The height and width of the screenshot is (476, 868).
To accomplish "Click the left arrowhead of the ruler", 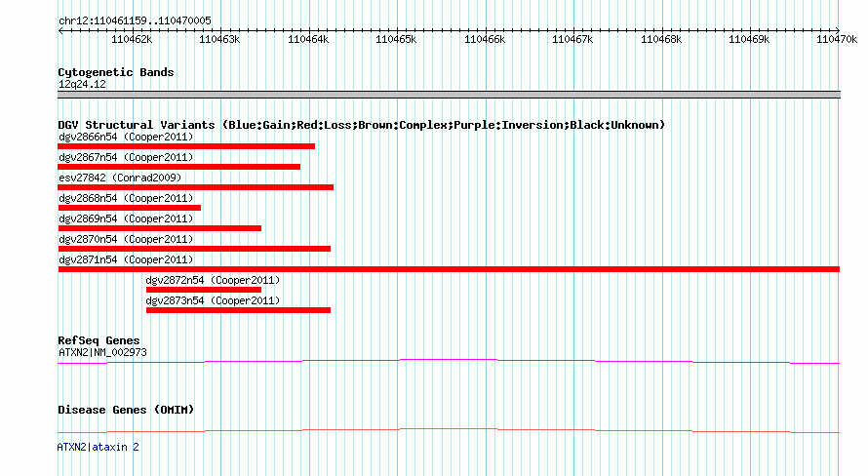I will (x=60, y=30).
